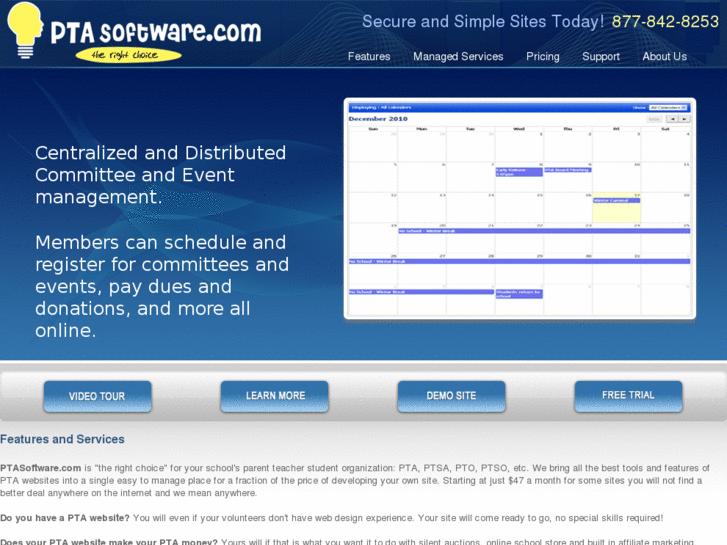Click the Learn More button

point(274,396)
